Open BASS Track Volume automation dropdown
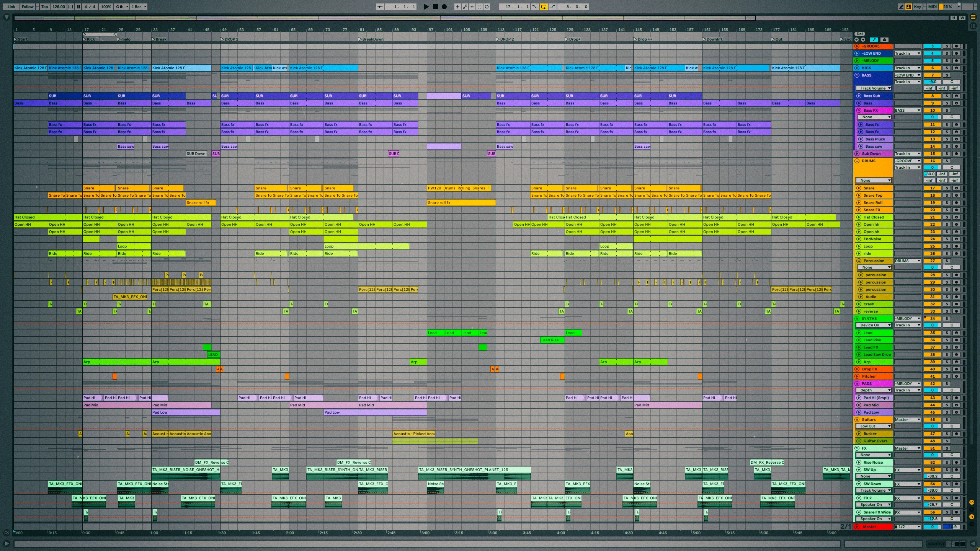980x551 pixels. [x=874, y=88]
